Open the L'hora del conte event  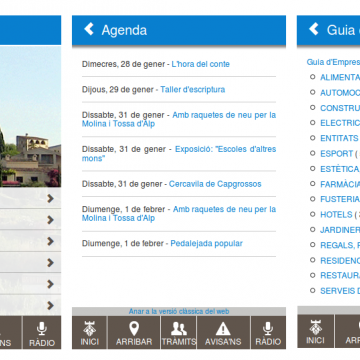pyautogui.click(x=200, y=64)
